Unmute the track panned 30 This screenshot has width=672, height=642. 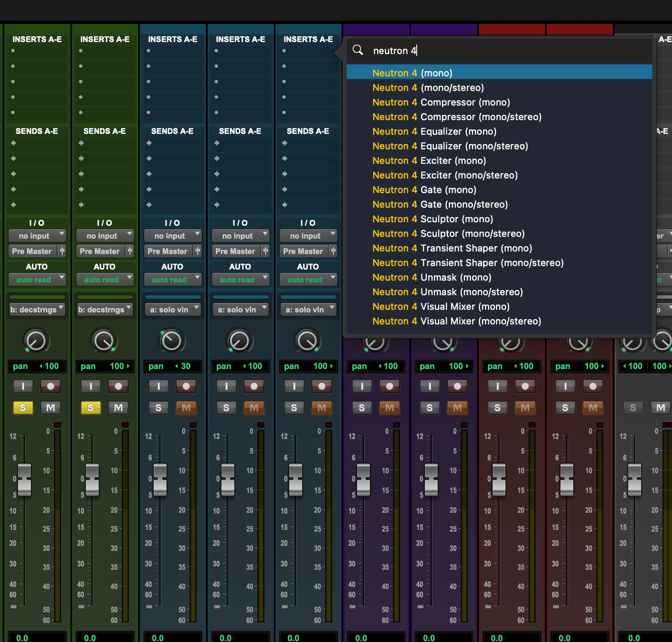click(x=186, y=408)
